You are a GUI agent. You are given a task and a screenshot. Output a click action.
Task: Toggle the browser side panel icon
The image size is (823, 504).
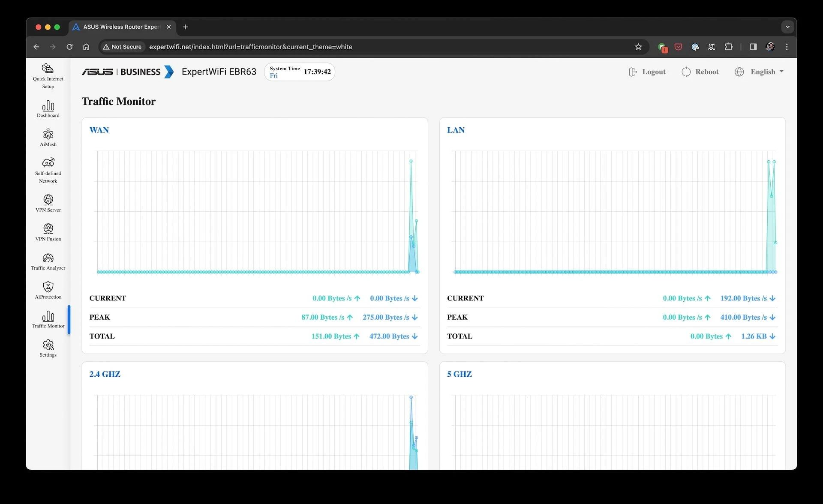click(x=753, y=47)
